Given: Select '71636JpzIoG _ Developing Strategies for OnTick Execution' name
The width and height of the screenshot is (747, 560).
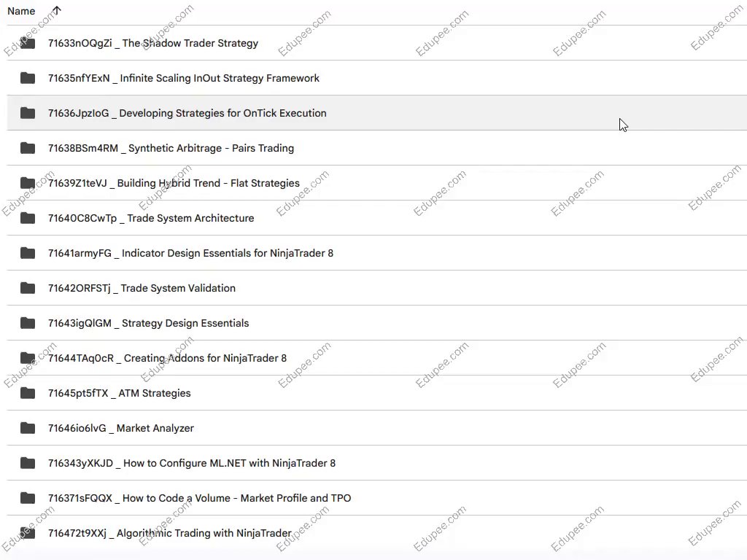Looking at the screenshot, I should point(187,113).
